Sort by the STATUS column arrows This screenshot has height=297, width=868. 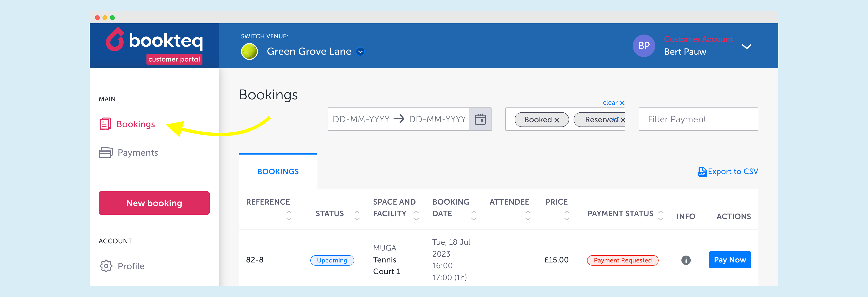[357, 215]
